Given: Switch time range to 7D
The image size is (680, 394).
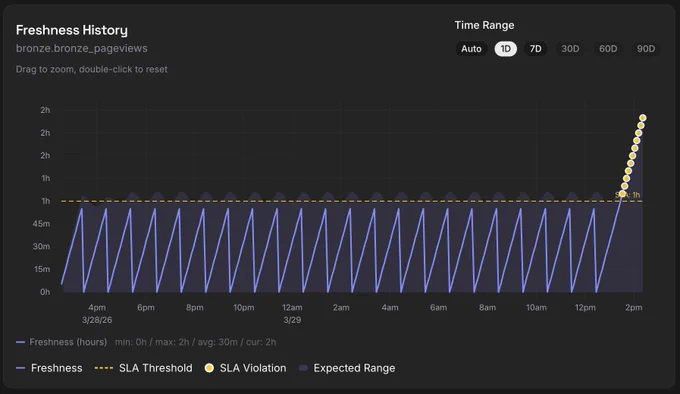Looking at the screenshot, I should (536, 49).
